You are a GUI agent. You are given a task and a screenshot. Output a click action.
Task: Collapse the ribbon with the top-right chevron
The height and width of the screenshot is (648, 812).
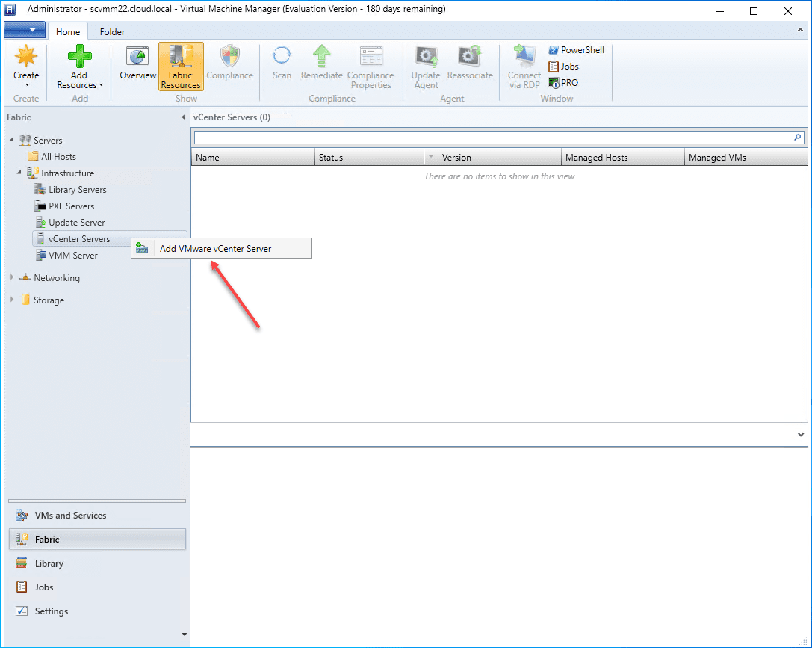(800, 31)
